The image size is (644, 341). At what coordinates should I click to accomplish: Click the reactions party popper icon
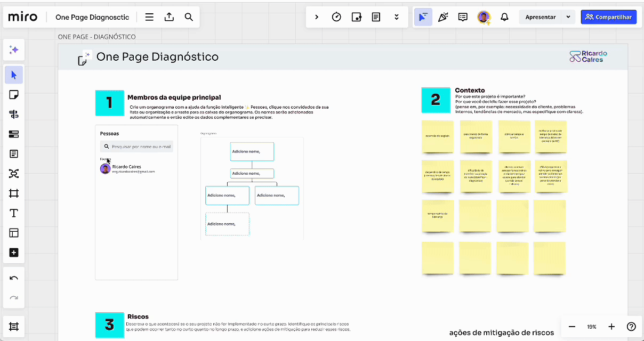click(442, 17)
